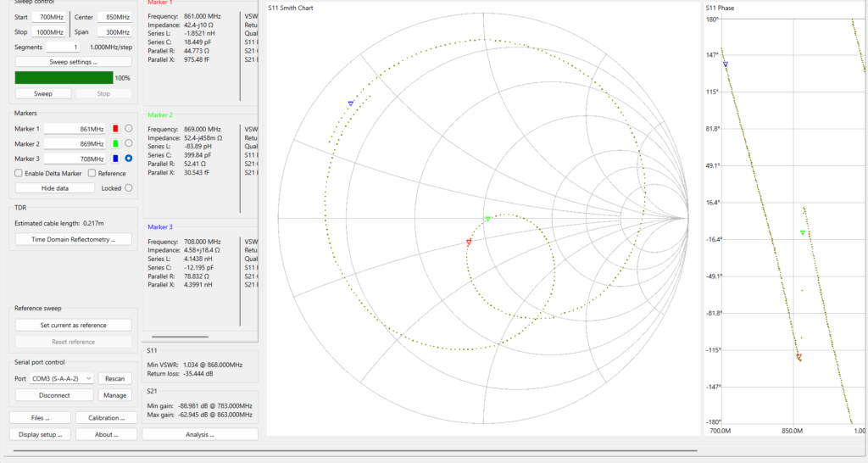Viewport: 868px width, 463px height.
Task: Open the Calibration dialog
Action: point(106,418)
